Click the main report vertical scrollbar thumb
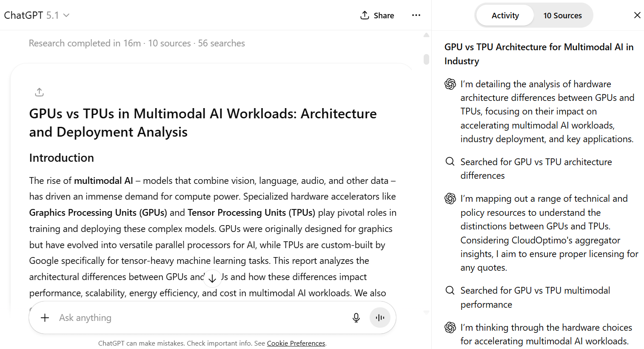Screen dimensions: 644x349 tap(426, 59)
